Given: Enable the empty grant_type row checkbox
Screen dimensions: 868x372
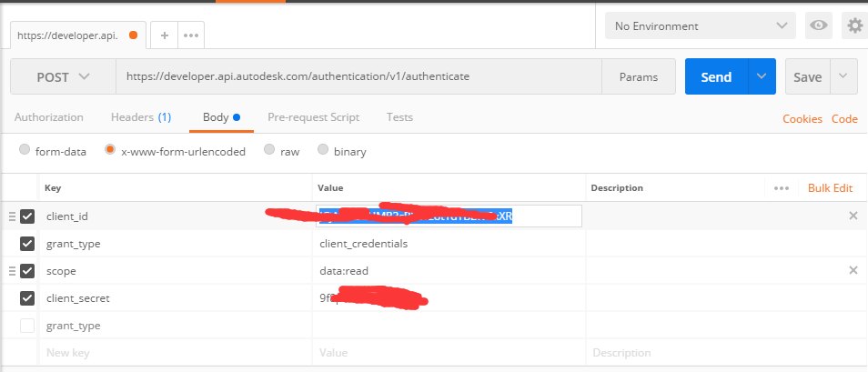Looking at the screenshot, I should pos(27,326).
